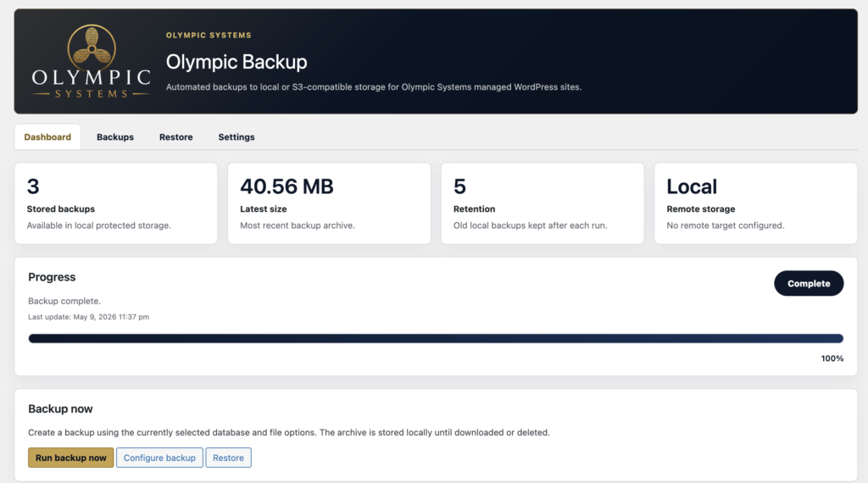Screen dimensions: 868x483
Task: Click the 40.56 MB latest size value
Action: pos(287,186)
